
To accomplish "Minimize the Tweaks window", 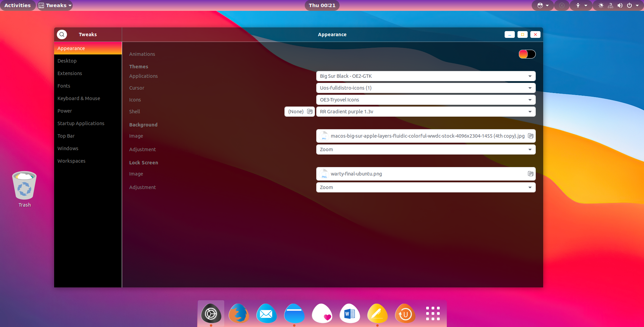I will (510, 34).
